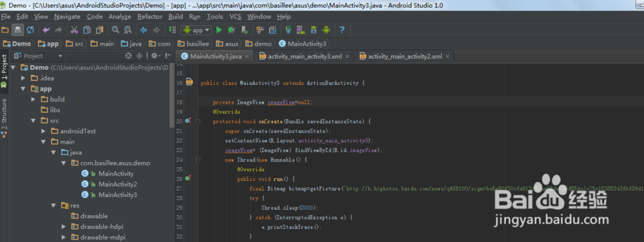
Task: Click the Save All floppy icon
Action: pyautogui.click(x=17, y=30)
